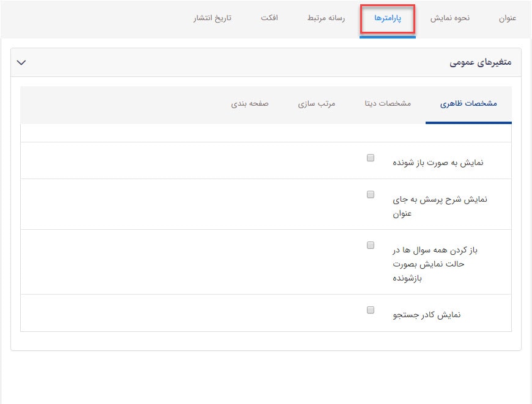Check the box for باز کردن همه سوال ها
Screen dimensions: 532x404
pyautogui.click(x=371, y=245)
